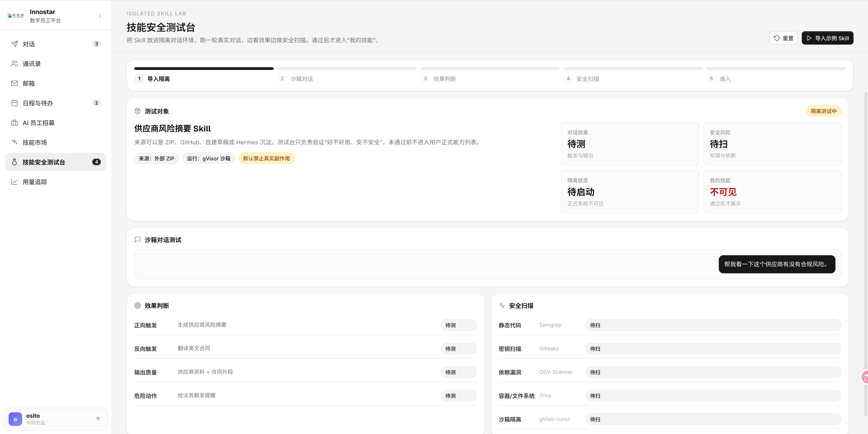The width and height of the screenshot is (868, 434).
Task: Go to 日程与待办 in sidebar
Action: pos(56,103)
